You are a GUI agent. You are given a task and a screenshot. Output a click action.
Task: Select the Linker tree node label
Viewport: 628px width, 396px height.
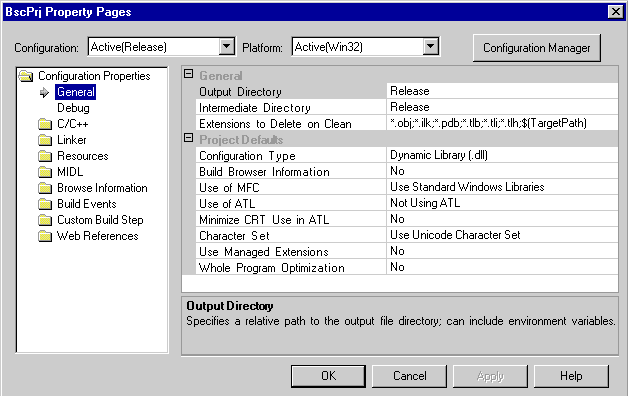coord(72,140)
